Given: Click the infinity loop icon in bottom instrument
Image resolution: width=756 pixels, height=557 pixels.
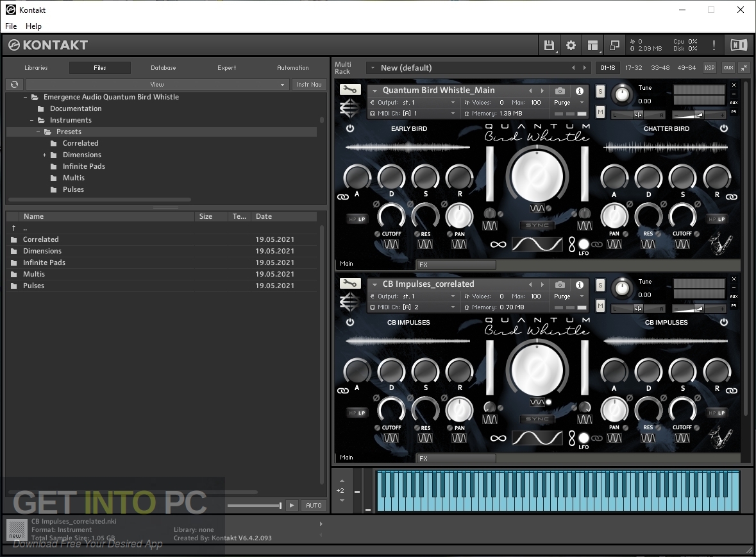Looking at the screenshot, I should (x=498, y=438).
